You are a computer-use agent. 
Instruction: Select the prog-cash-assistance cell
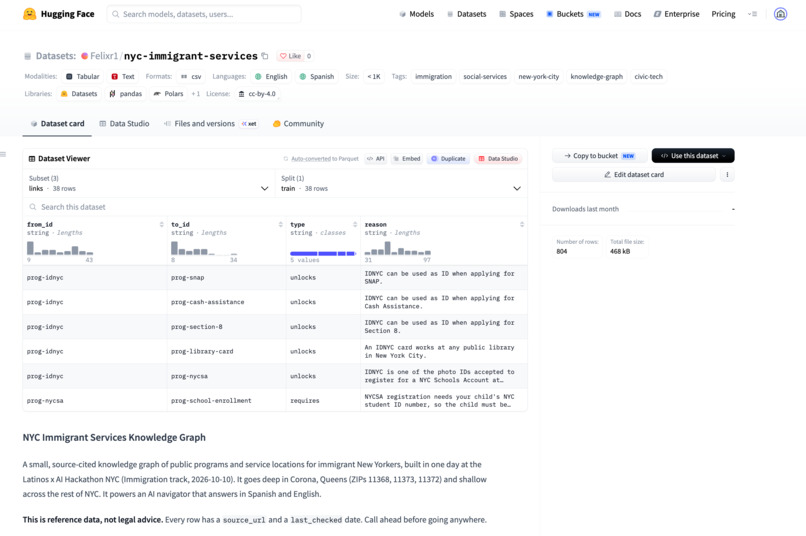(226, 302)
